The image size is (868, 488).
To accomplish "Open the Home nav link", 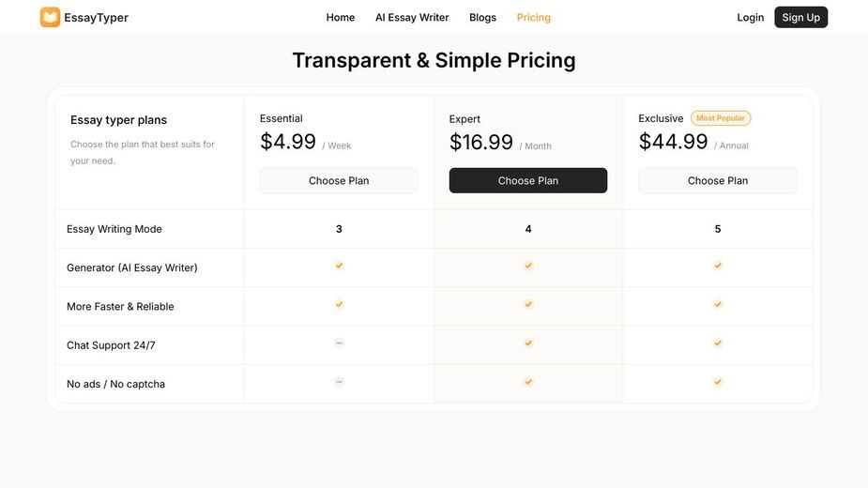I will (x=341, y=17).
